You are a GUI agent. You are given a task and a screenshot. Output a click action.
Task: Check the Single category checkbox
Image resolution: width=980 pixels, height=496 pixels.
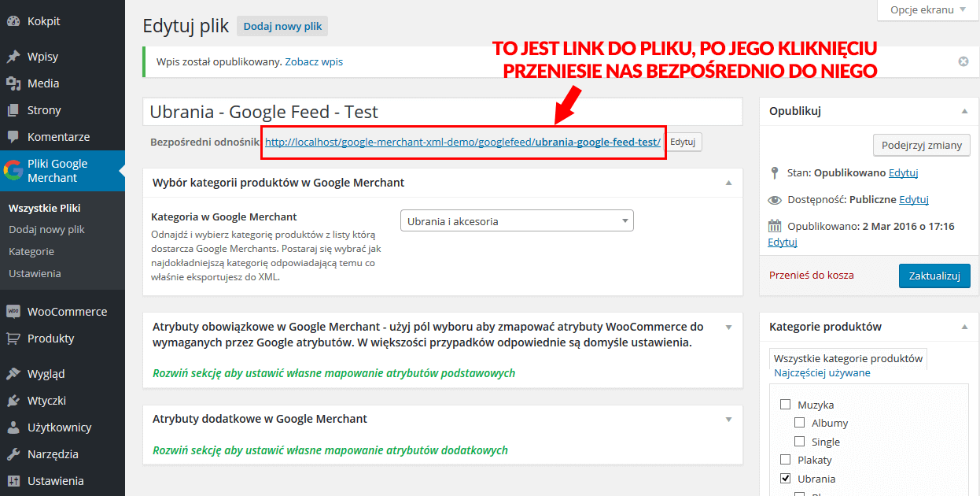[799, 442]
